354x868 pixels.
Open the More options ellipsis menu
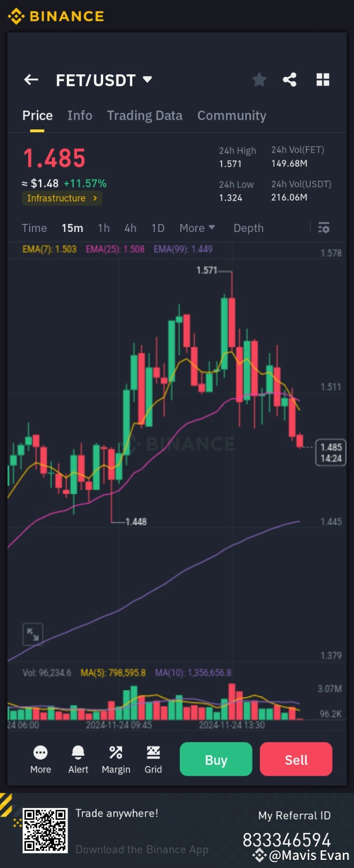pyautogui.click(x=40, y=759)
